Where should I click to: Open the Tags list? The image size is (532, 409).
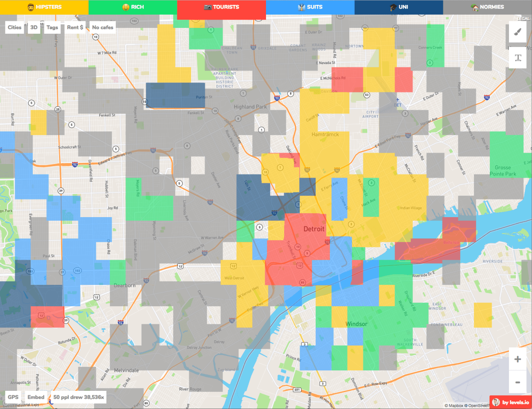click(x=52, y=27)
